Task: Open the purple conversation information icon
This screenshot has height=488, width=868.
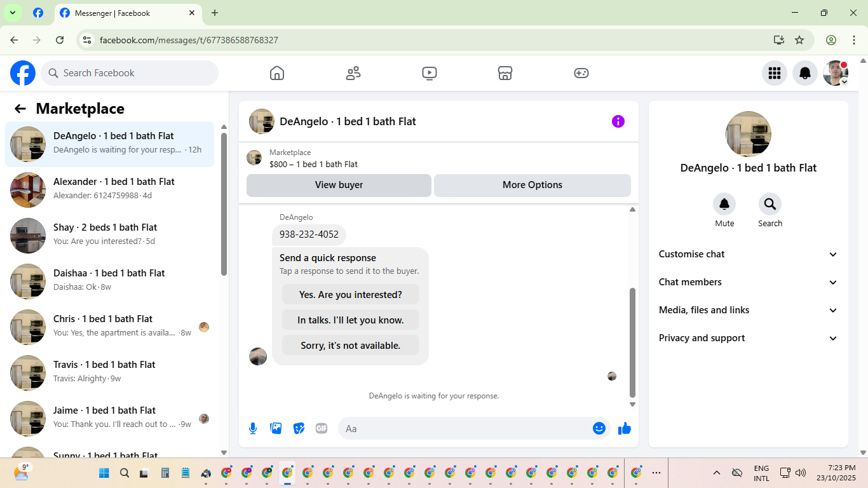Action: coord(618,121)
